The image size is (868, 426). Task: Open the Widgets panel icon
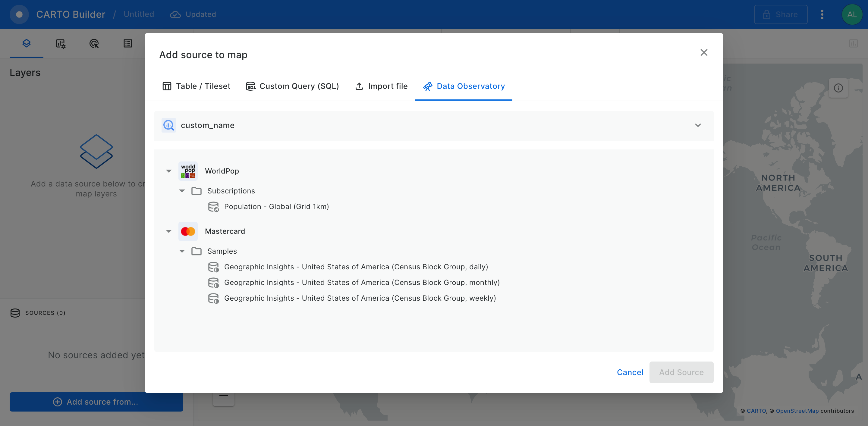coord(60,43)
